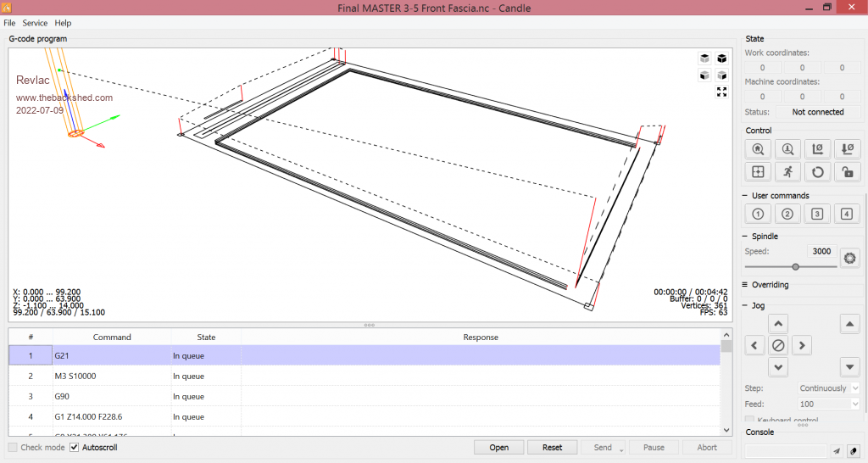Toggle spindle with the gear button
Image resolution: width=868 pixels, height=463 pixels.
click(849, 257)
